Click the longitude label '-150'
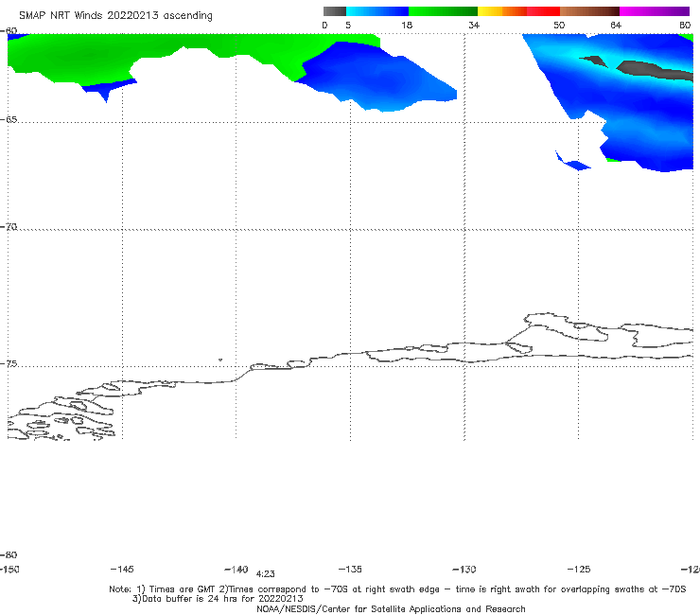The image size is (700, 615). (9, 570)
